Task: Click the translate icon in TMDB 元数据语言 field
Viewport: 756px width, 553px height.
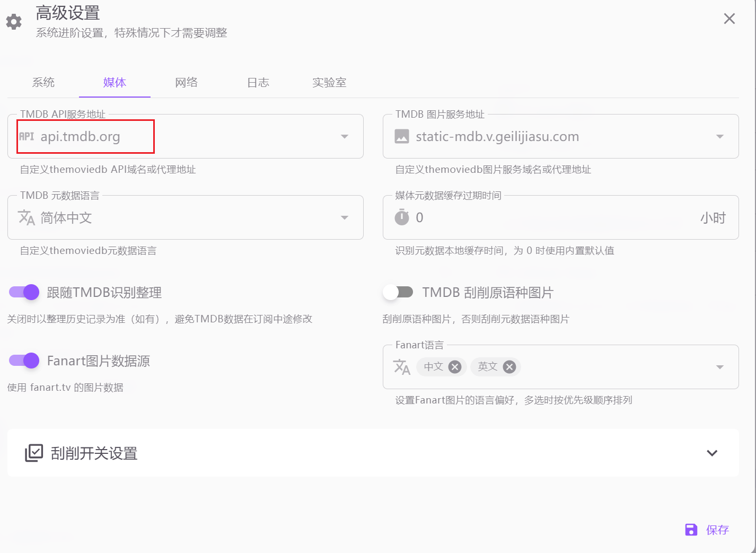Action: click(x=27, y=218)
